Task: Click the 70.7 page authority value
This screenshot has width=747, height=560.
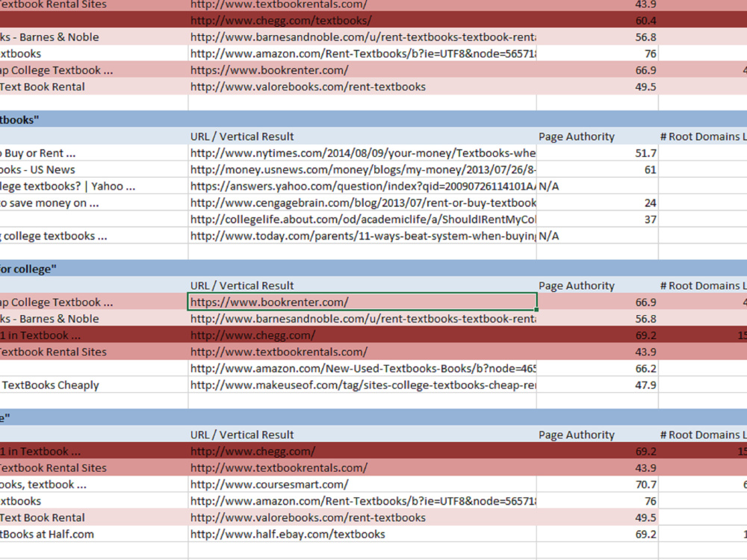Action: pos(645,485)
